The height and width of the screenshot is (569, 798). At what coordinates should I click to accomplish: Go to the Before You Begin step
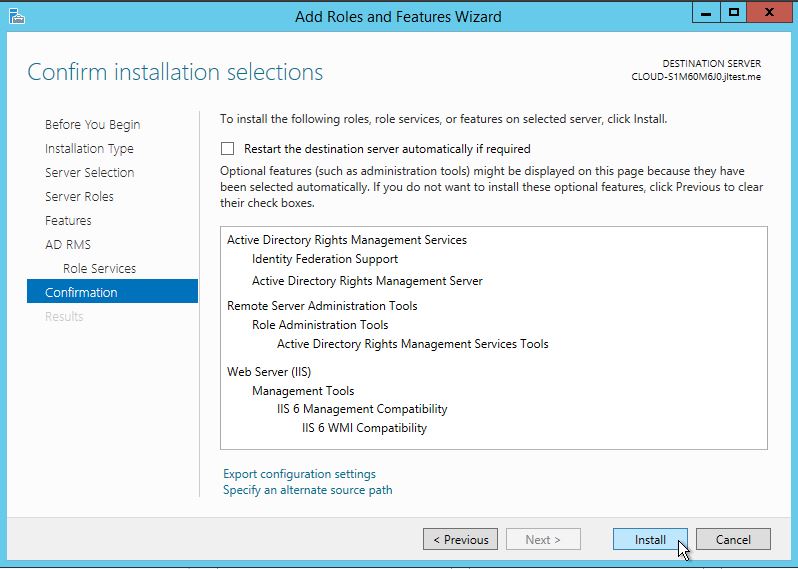[92, 125]
